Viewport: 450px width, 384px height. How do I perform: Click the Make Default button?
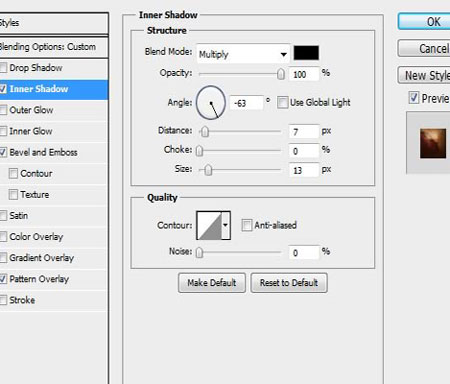click(x=212, y=283)
